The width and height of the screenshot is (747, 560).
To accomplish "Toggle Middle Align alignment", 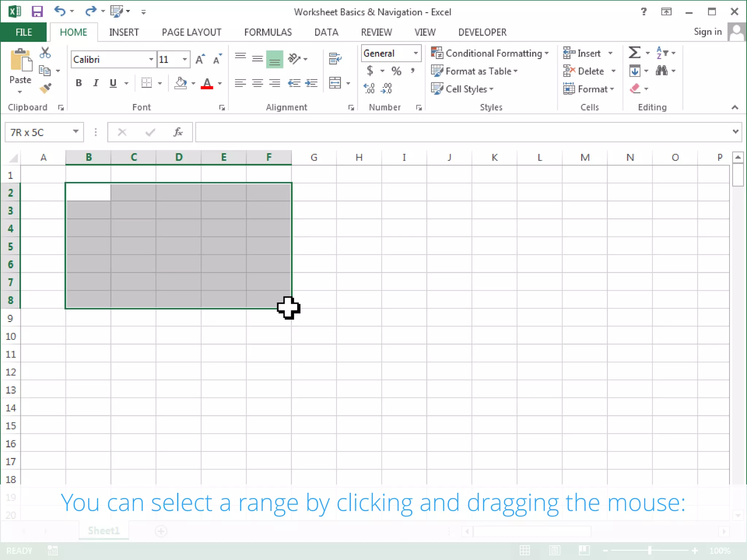I will (x=258, y=58).
